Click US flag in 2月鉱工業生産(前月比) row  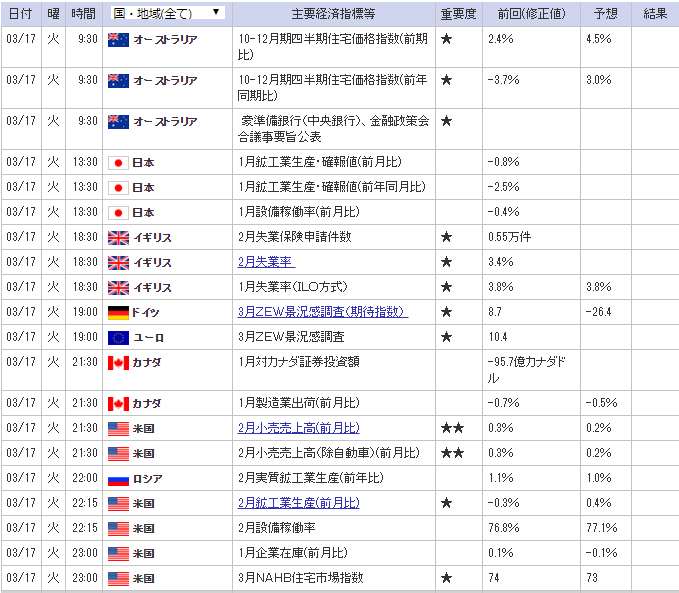point(118,504)
